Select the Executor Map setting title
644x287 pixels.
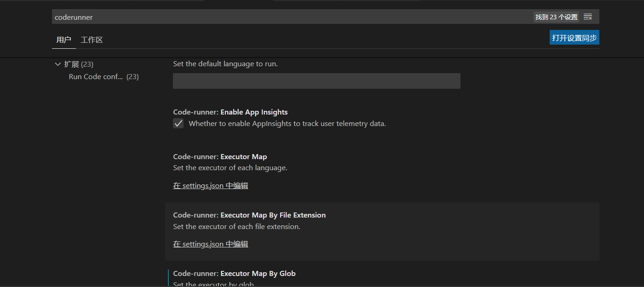coord(220,156)
